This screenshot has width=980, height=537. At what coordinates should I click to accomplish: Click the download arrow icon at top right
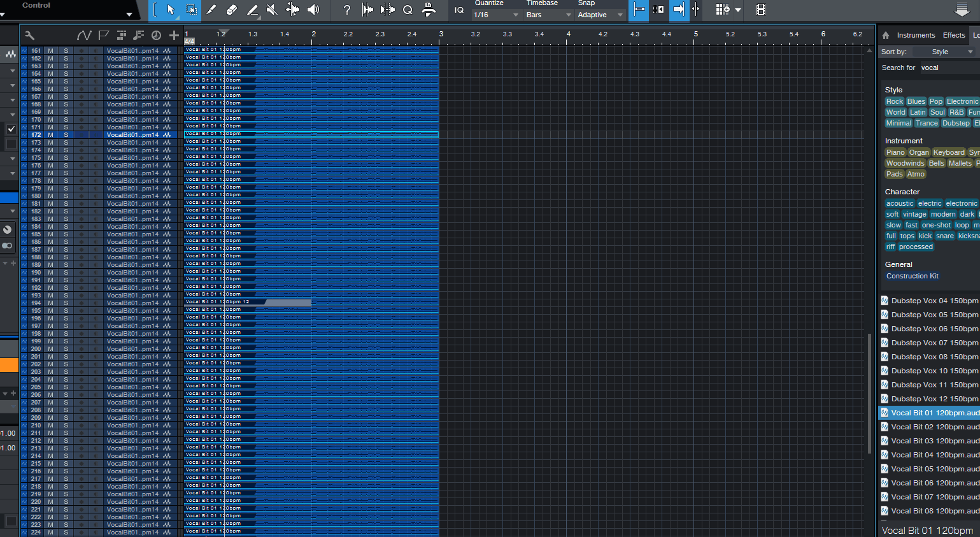pos(962,10)
